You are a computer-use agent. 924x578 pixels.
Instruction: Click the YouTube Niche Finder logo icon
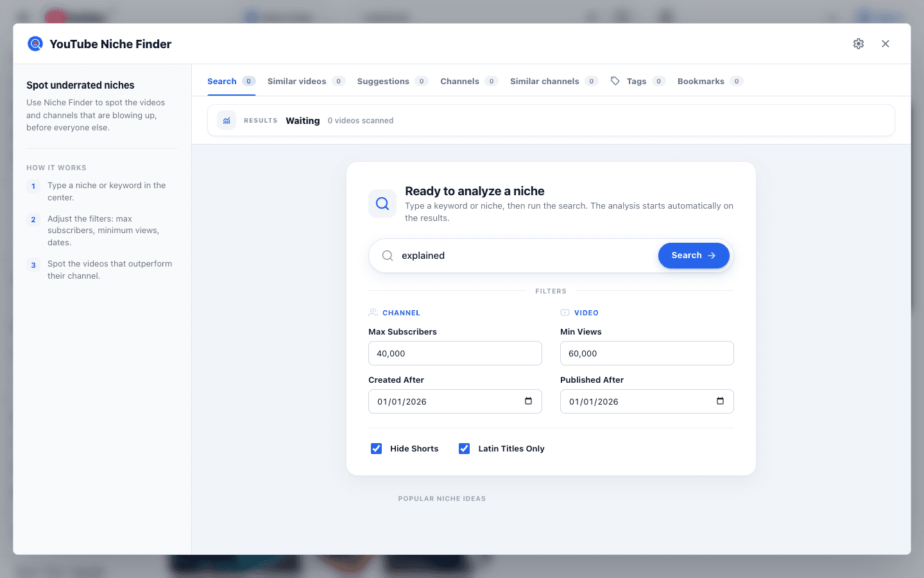click(35, 44)
